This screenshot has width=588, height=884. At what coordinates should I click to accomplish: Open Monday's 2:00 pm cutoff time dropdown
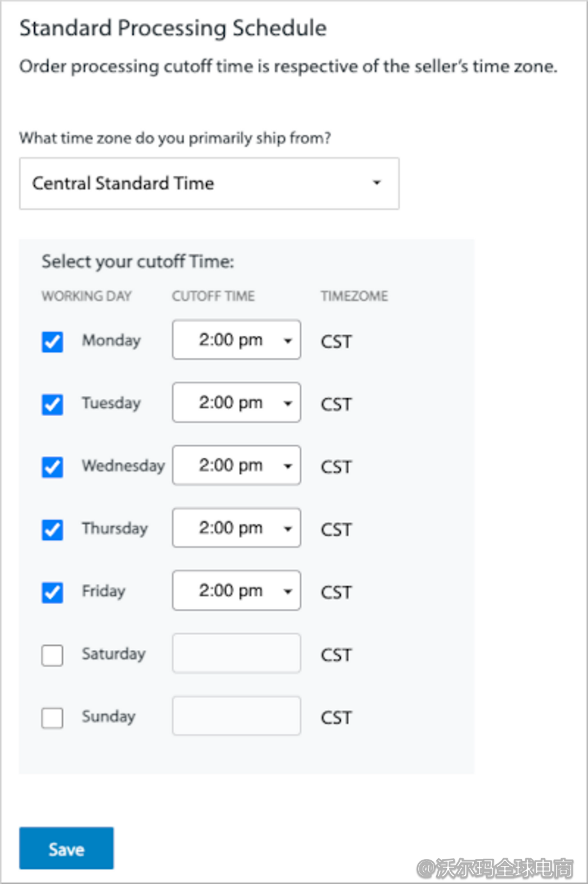pyautogui.click(x=237, y=340)
